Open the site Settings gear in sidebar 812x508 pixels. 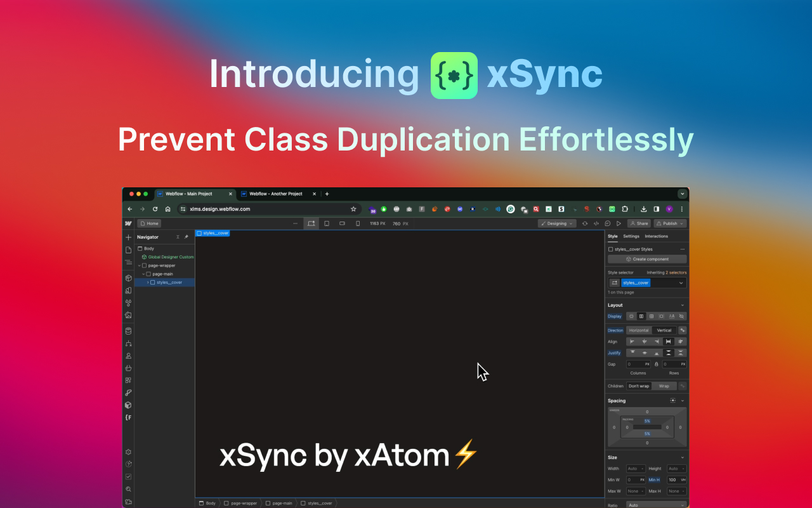pos(128,452)
